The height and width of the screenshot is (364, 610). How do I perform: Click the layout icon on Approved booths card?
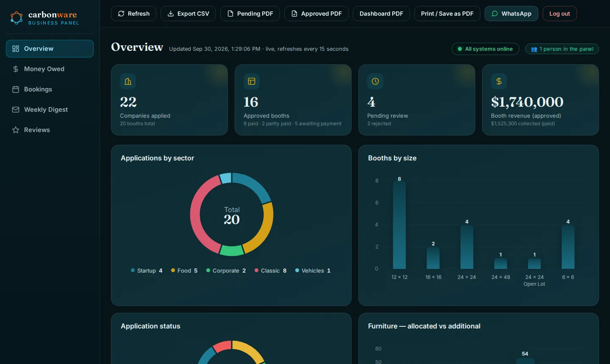(252, 81)
